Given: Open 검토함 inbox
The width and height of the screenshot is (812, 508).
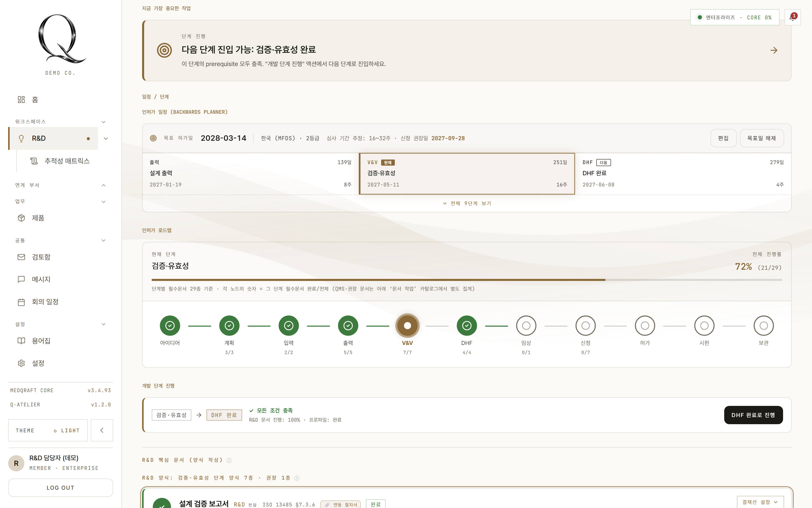Looking at the screenshot, I should [60, 257].
